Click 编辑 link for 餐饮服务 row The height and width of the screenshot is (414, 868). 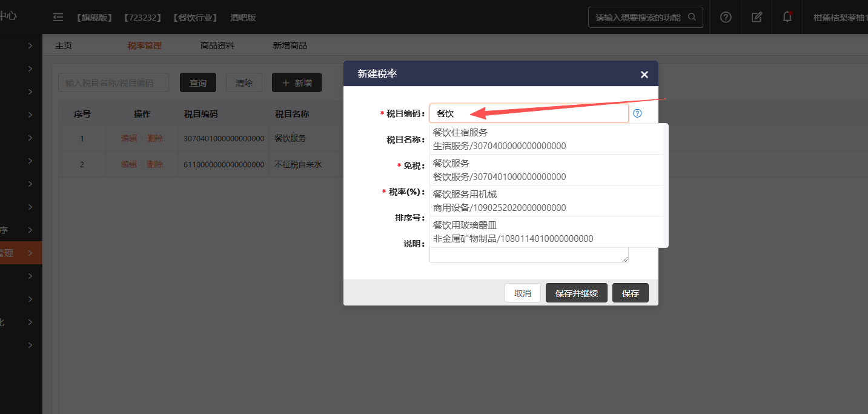128,138
